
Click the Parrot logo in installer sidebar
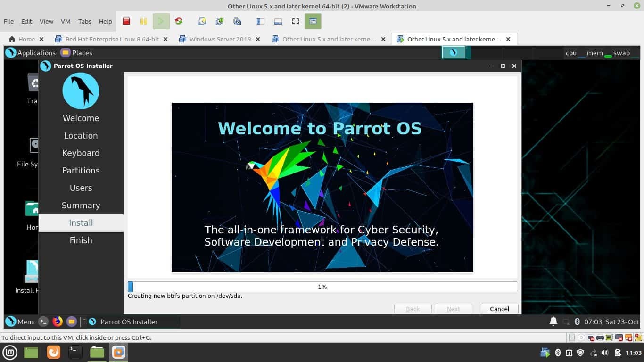tap(81, 91)
